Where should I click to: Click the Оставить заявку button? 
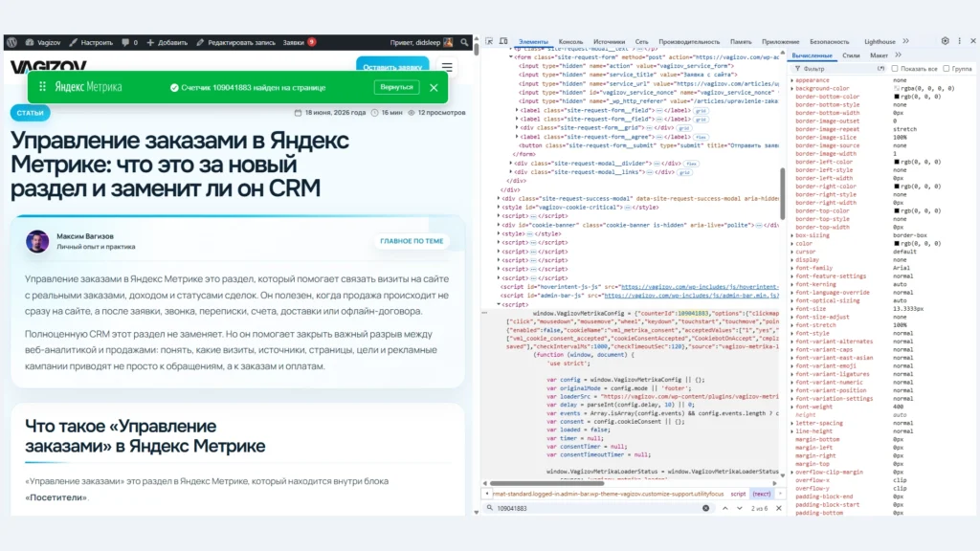(x=392, y=66)
